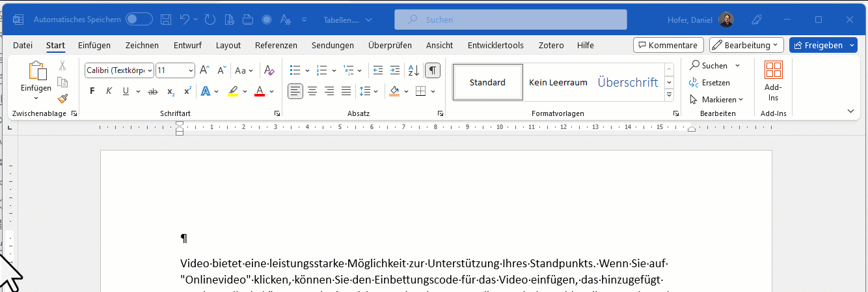This screenshot has height=292, width=868.
Task: Toggle Automatisches Speichern switch
Action: (139, 20)
